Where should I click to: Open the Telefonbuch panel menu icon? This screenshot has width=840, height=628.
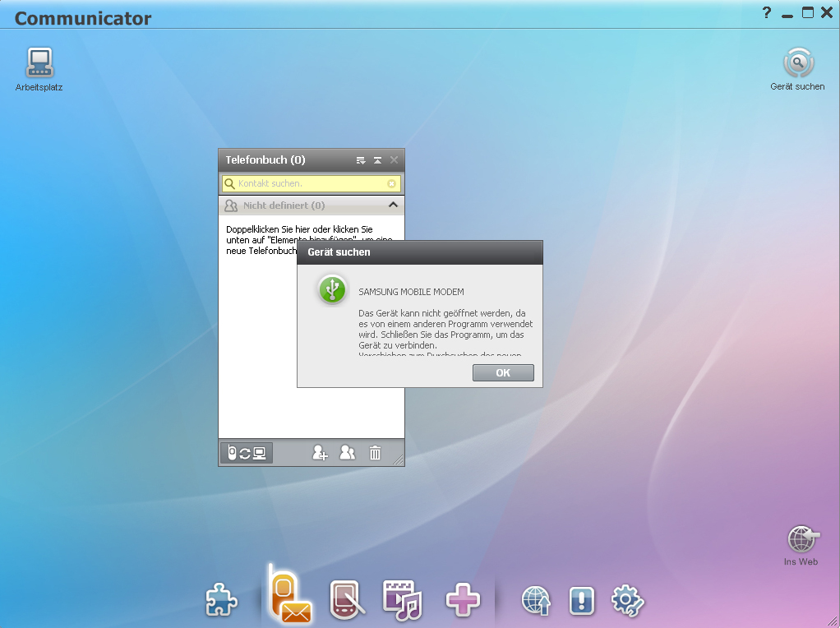point(361,160)
